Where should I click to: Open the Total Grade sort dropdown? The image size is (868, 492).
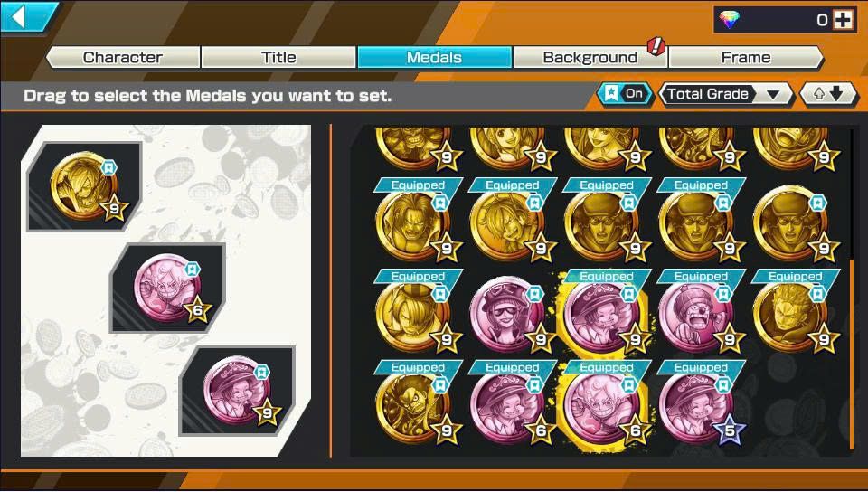coord(726,95)
